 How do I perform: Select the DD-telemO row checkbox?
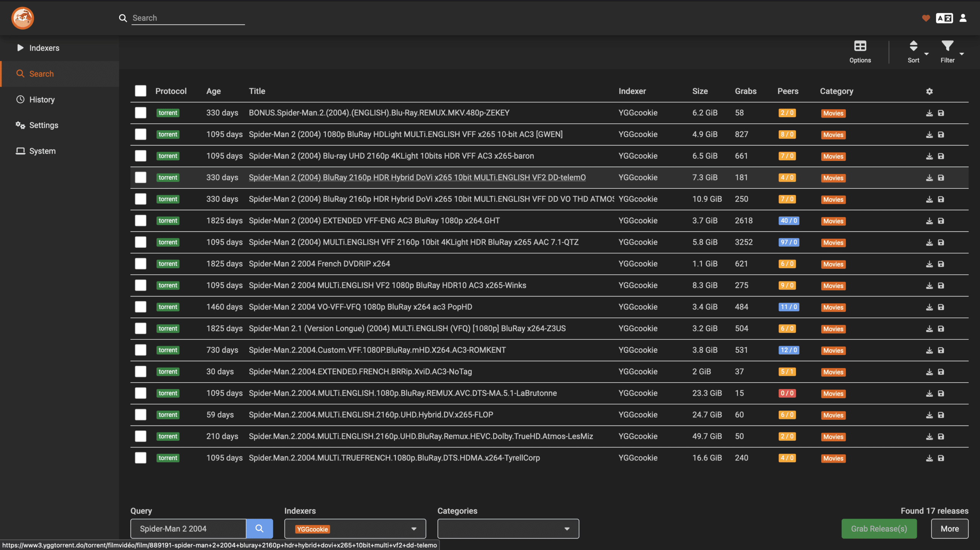pos(140,177)
